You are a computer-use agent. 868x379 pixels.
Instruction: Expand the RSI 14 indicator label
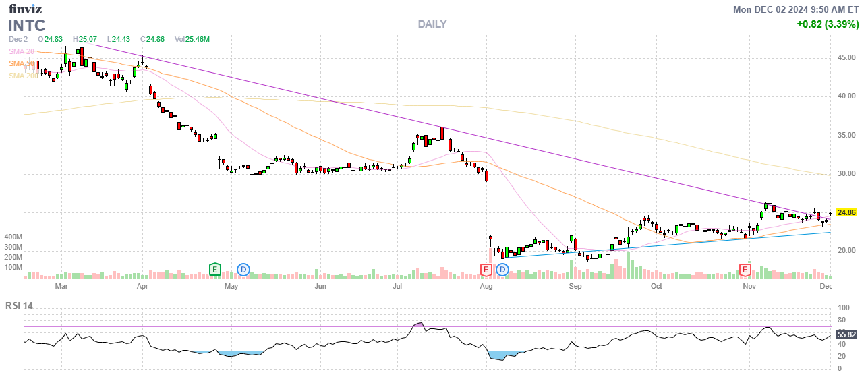click(x=20, y=305)
